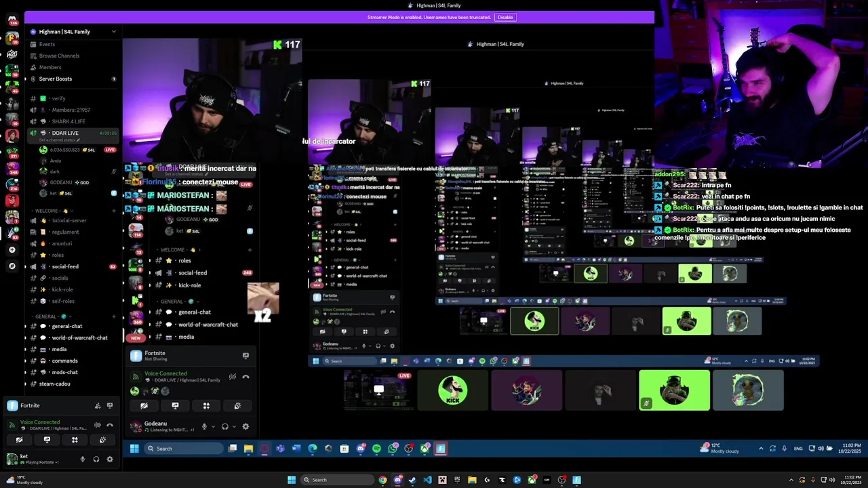
Task: Create channel with plus next to WELCOME
Action: point(113,211)
